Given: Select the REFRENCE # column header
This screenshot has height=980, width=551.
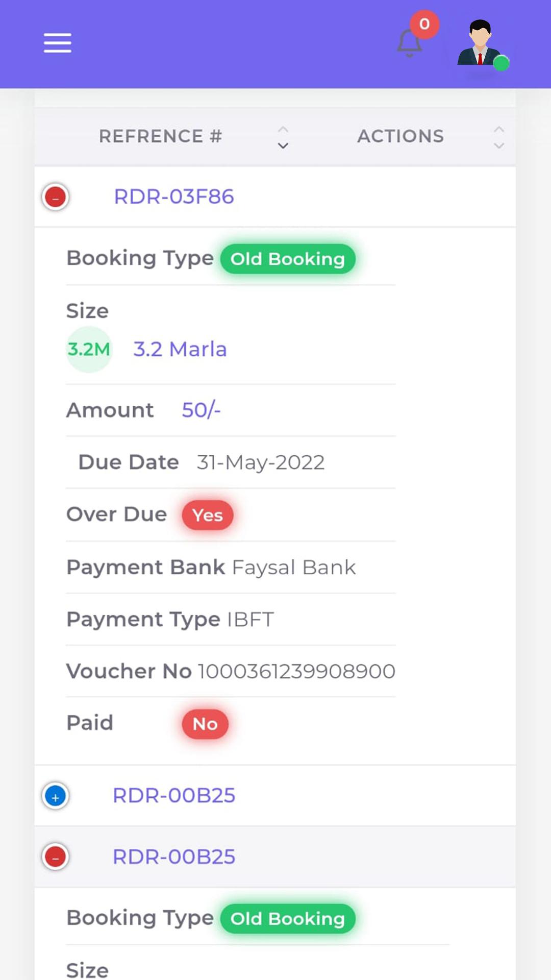Looking at the screenshot, I should (x=160, y=136).
